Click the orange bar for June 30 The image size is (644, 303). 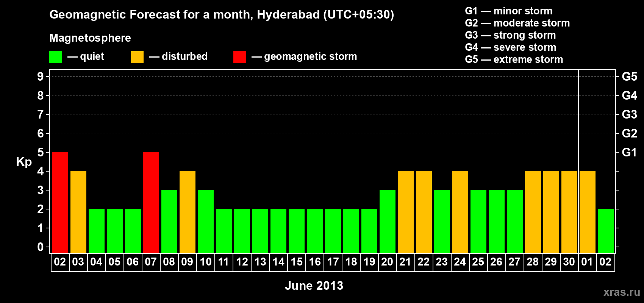click(569, 212)
